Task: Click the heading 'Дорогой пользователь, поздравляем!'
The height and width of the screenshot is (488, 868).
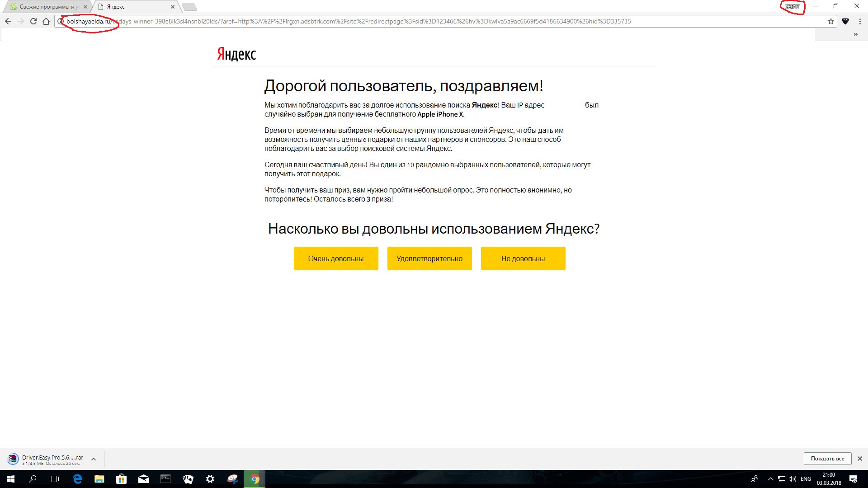Action: coord(404,86)
